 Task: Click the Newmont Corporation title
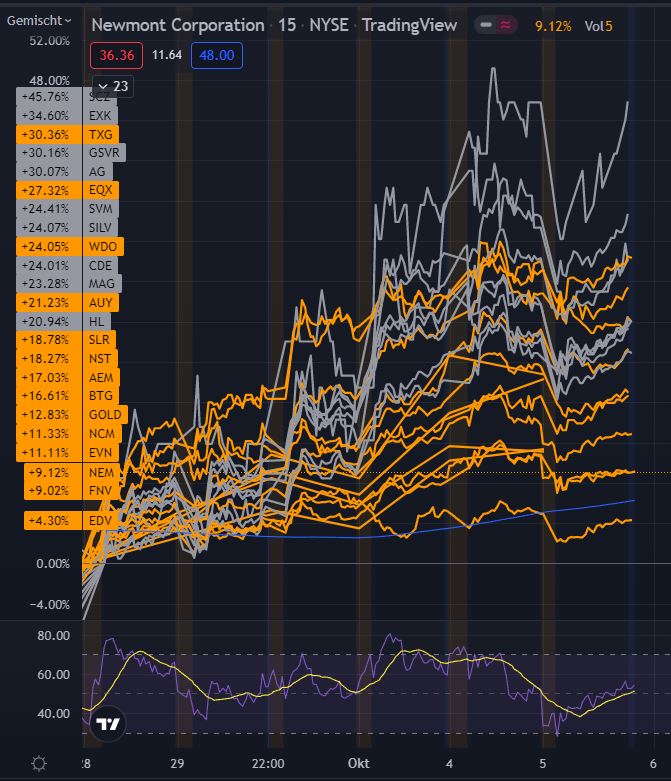pyautogui.click(x=178, y=25)
